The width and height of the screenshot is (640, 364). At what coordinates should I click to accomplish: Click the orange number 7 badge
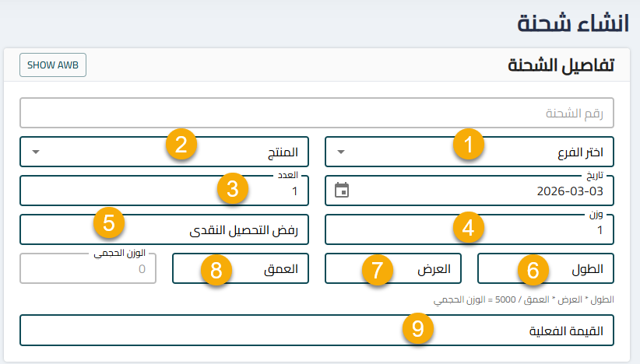pyautogui.click(x=378, y=270)
